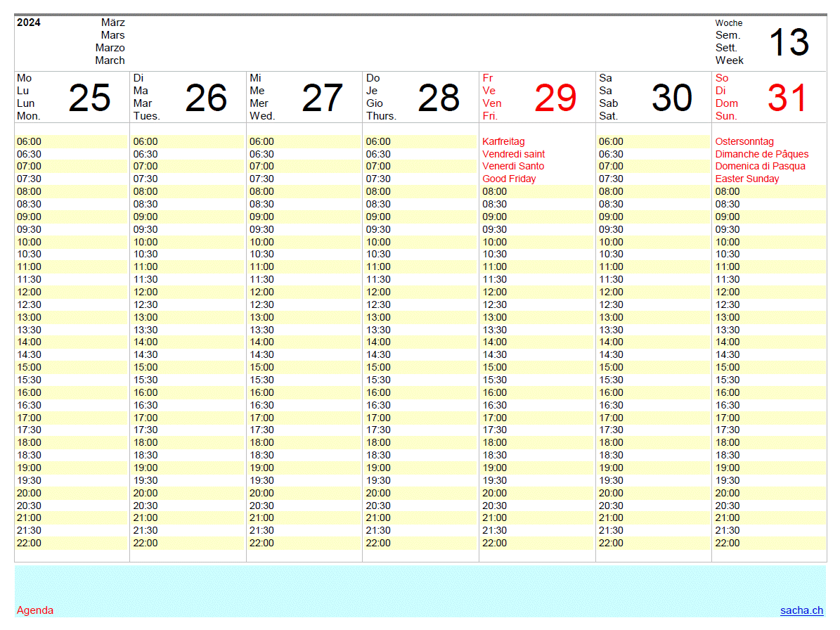Select the Wed. weekday abbreviation

[262, 116]
